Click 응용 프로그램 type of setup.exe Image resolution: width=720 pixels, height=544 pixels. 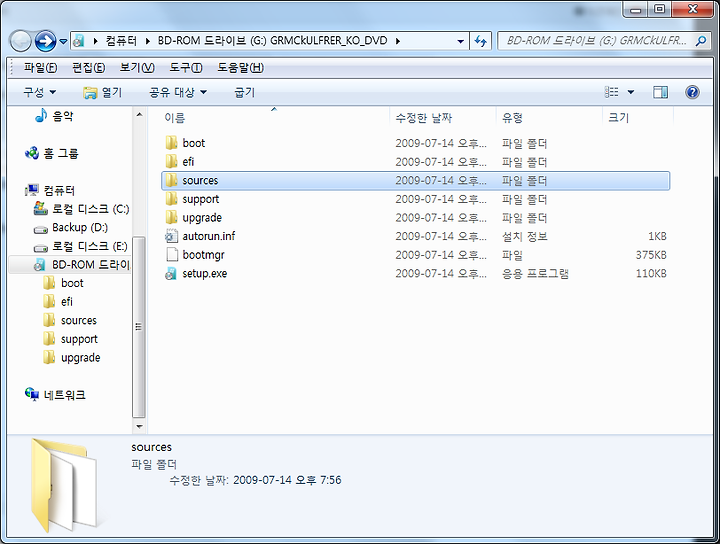[x=535, y=274]
